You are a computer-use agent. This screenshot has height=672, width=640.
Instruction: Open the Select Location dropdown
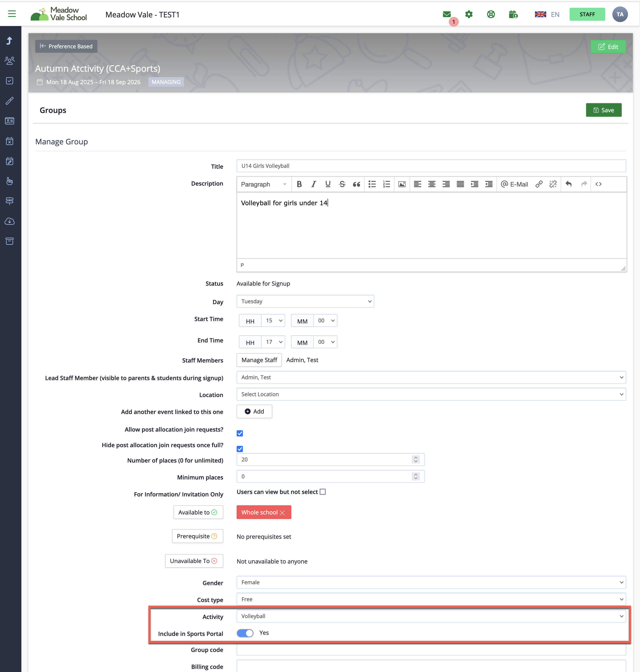click(431, 394)
